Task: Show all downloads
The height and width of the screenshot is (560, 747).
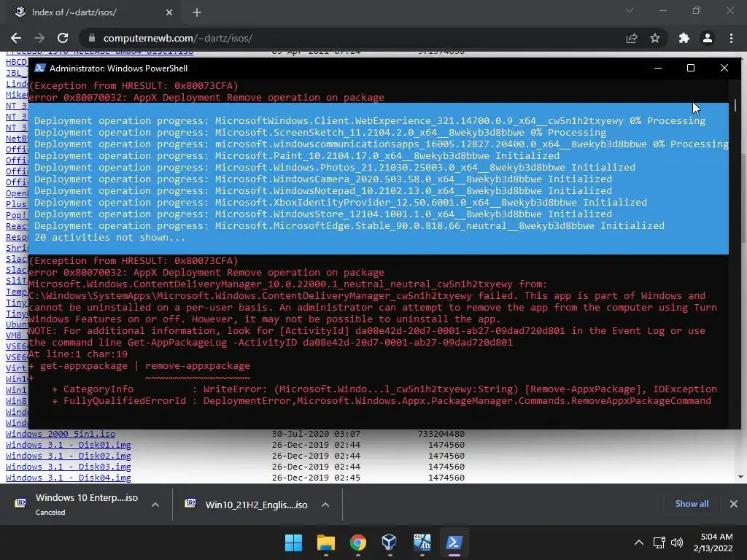Action: click(x=692, y=504)
